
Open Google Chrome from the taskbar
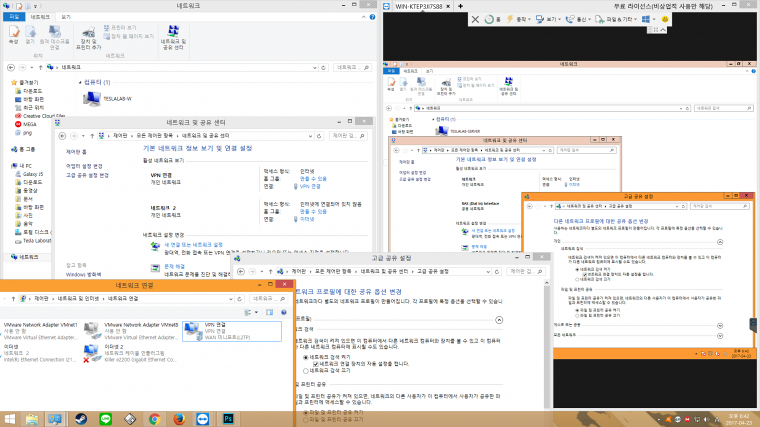tap(155, 419)
